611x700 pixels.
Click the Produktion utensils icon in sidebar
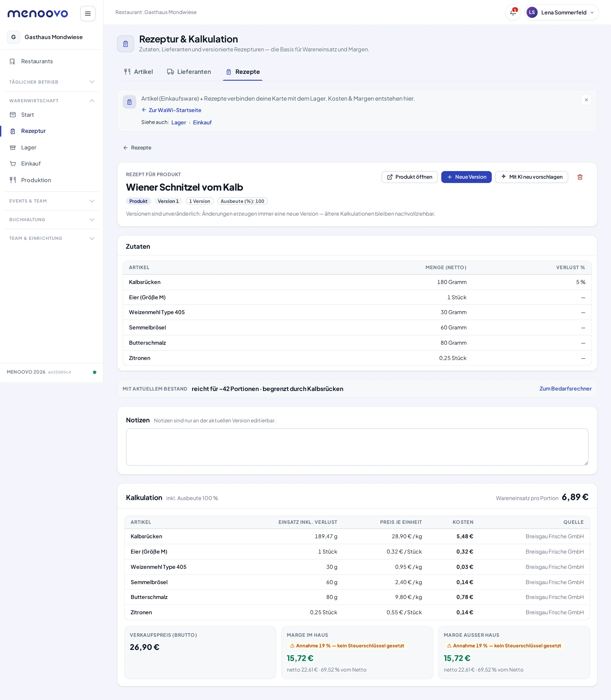(13, 180)
